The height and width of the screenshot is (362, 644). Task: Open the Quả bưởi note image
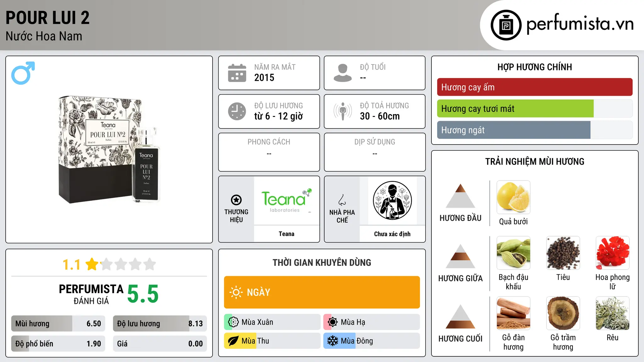[x=514, y=197]
